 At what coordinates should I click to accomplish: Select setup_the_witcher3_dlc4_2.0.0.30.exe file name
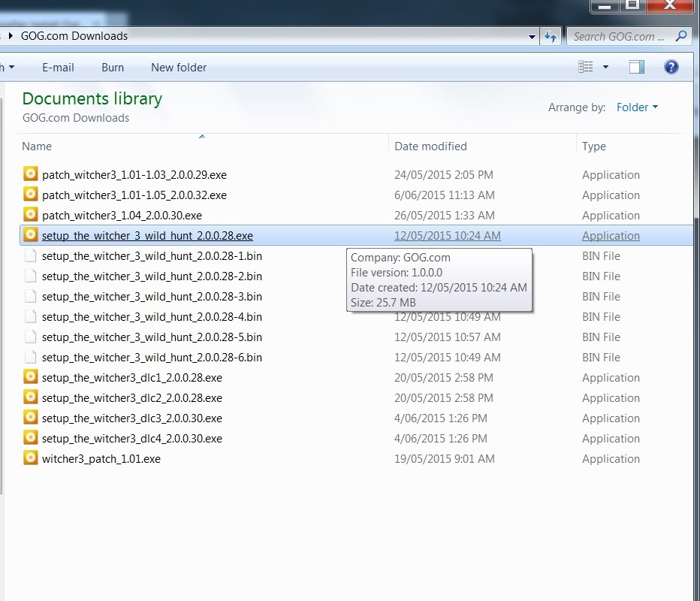click(132, 439)
